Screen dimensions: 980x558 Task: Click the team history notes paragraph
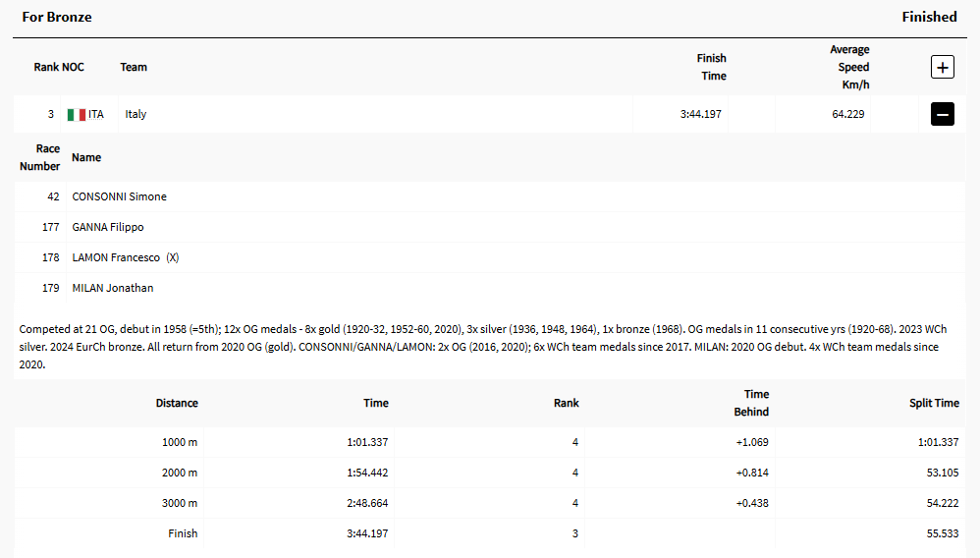tap(482, 347)
